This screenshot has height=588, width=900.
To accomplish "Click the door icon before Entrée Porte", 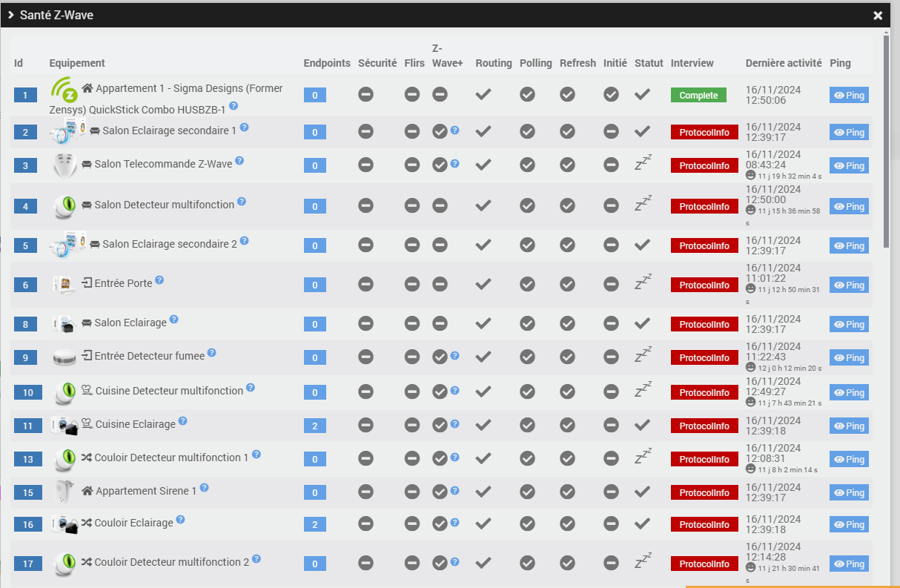I will pos(87,283).
